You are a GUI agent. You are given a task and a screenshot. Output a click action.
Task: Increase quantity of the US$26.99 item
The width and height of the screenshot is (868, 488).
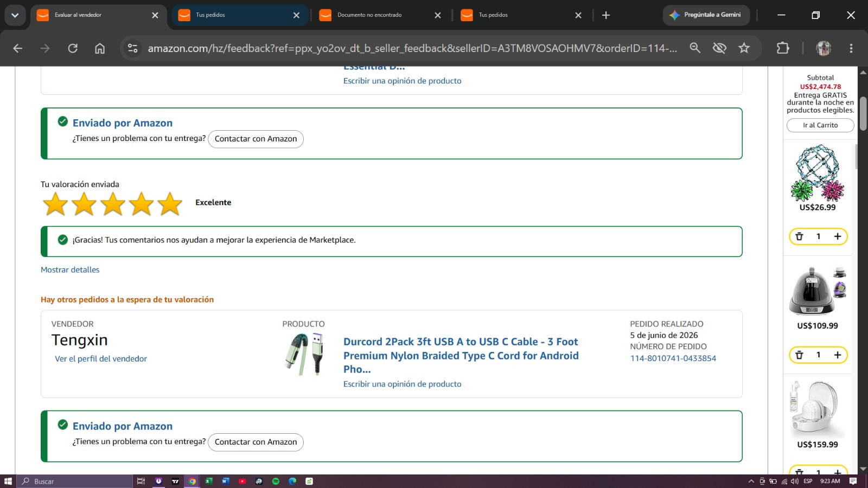(x=838, y=236)
